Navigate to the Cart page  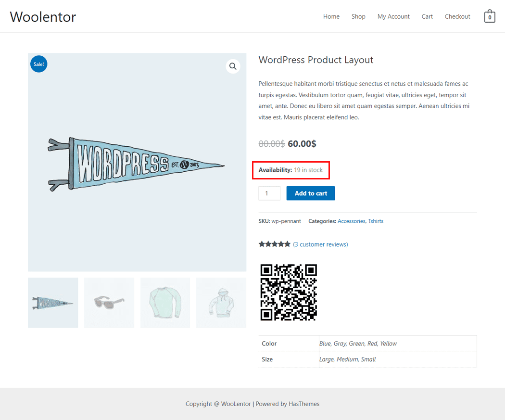(x=427, y=16)
